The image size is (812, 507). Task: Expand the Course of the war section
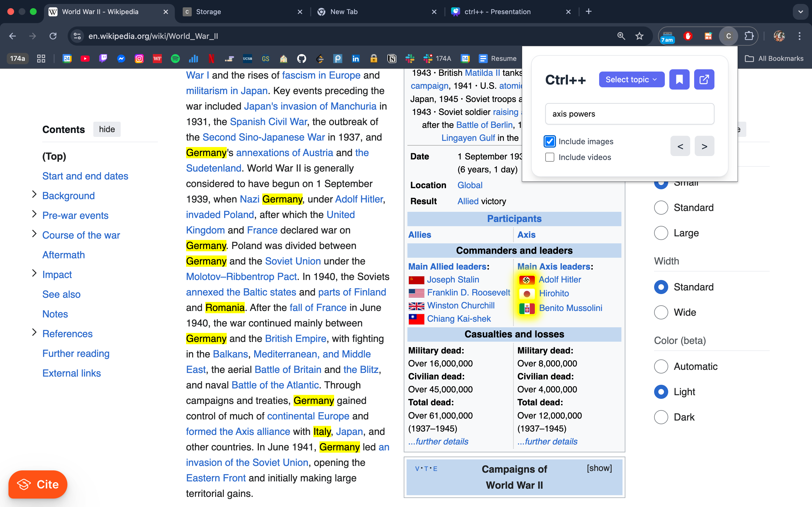[x=34, y=234]
